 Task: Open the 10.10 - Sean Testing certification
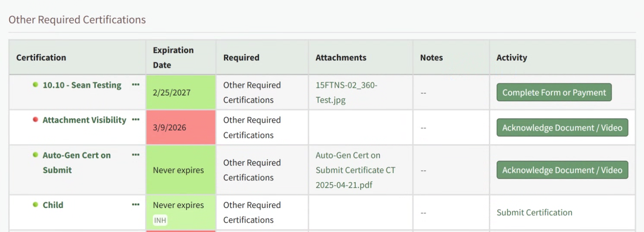[82, 85]
